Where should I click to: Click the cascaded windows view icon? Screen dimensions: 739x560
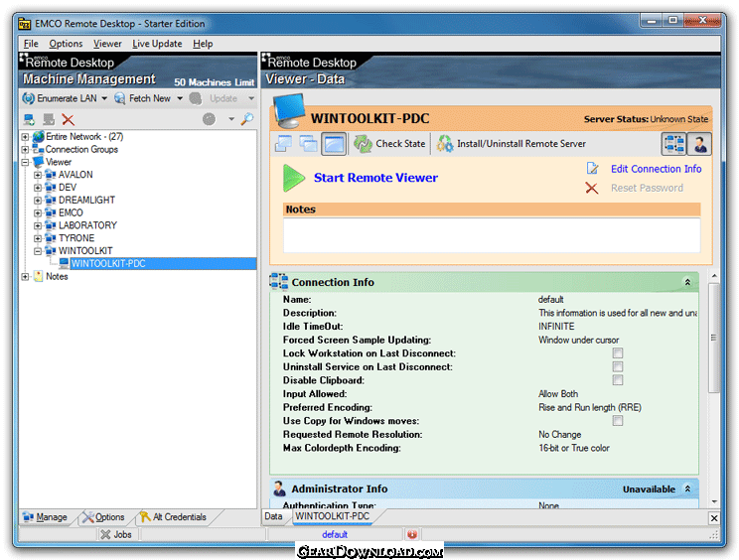click(308, 144)
